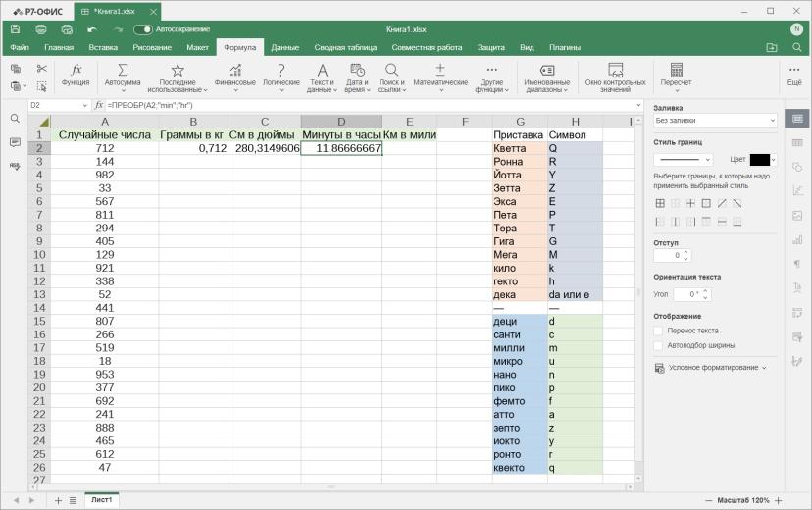Enable the Автоподбор ширины checkbox
Image resolution: width=812 pixels, height=510 pixels.
[658, 345]
